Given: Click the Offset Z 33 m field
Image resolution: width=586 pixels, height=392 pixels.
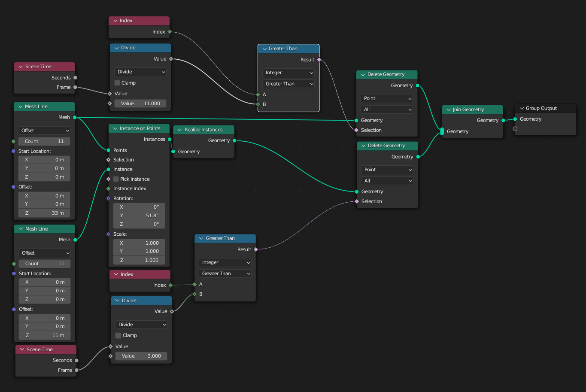Looking at the screenshot, I should (44, 213).
